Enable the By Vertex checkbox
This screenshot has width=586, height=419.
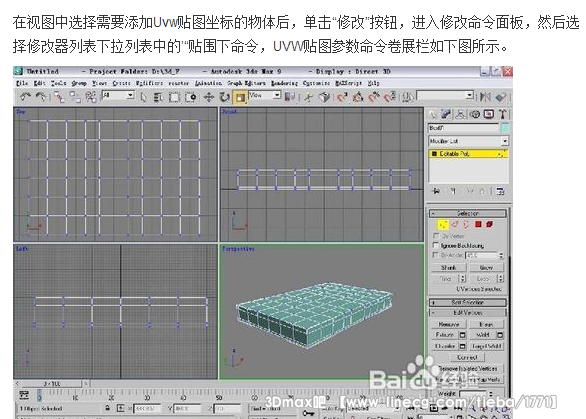tap(435, 236)
